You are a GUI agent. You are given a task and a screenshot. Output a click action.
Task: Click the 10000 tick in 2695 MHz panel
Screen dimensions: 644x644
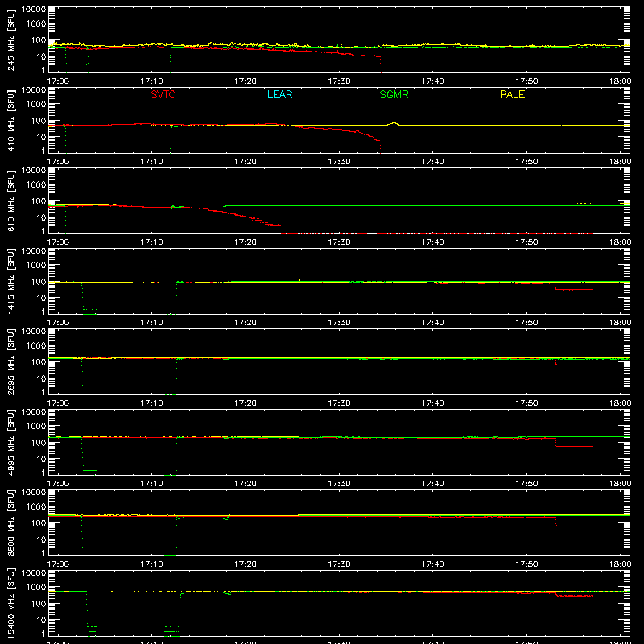tap(34, 331)
